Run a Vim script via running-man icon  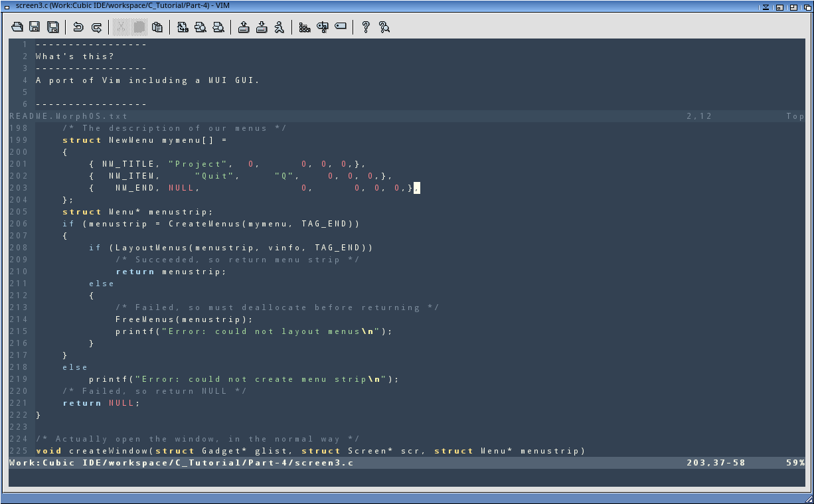280,27
